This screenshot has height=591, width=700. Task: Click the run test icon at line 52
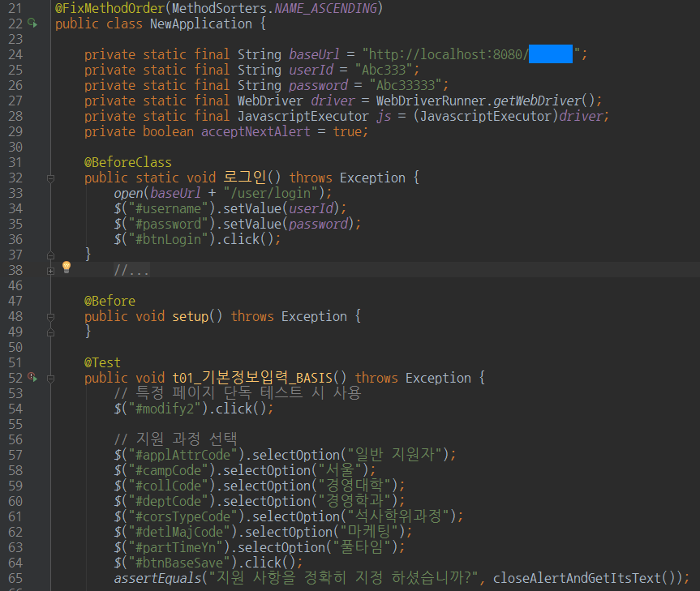(x=32, y=378)
